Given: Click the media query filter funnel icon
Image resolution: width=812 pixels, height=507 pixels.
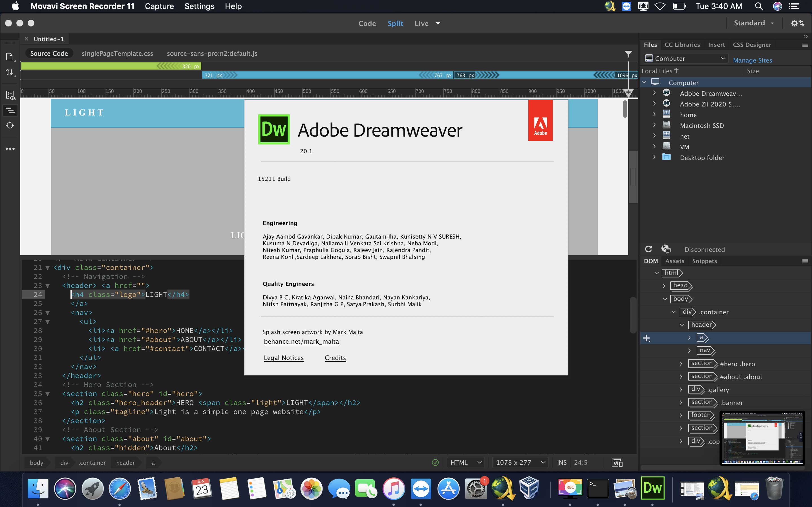Looking at the screenshot, I should pos(628,54).
